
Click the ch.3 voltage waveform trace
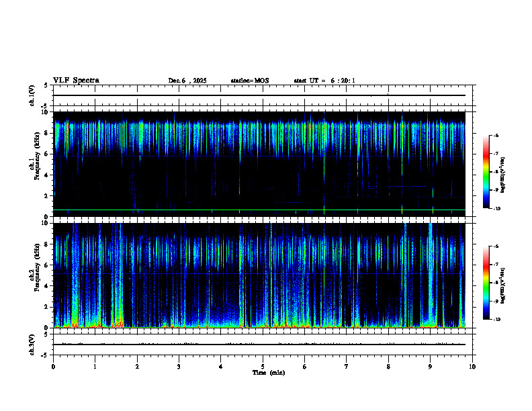(259, 345)
